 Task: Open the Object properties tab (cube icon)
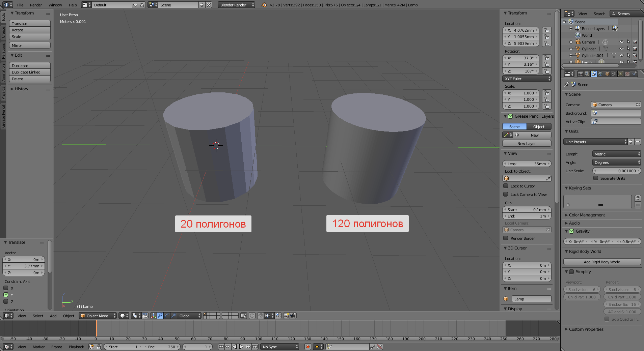coord(607,74)
